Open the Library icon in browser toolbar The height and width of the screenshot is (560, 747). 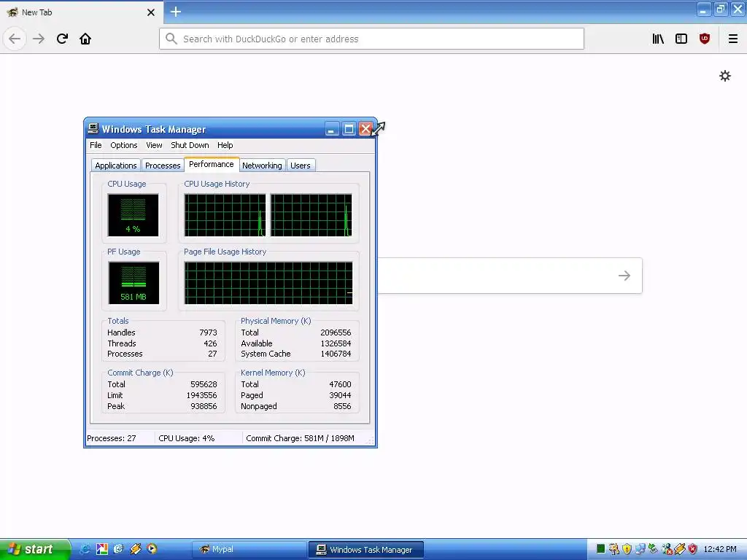pos(658,39)
